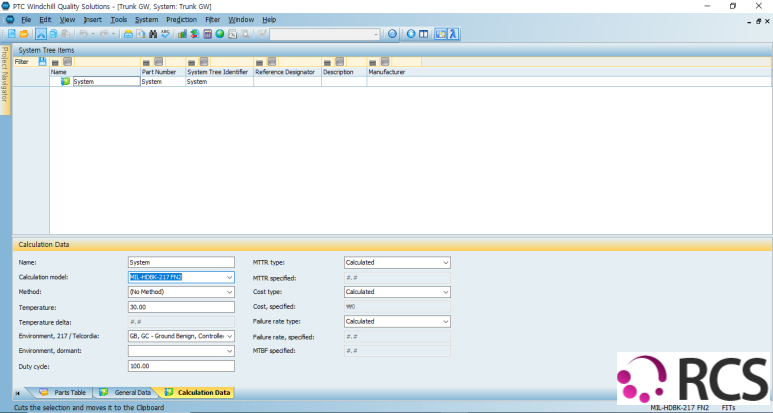This screenshot has width=773, height=413.
Task: Click Duty cycle input field
Action: click(181, 366)
